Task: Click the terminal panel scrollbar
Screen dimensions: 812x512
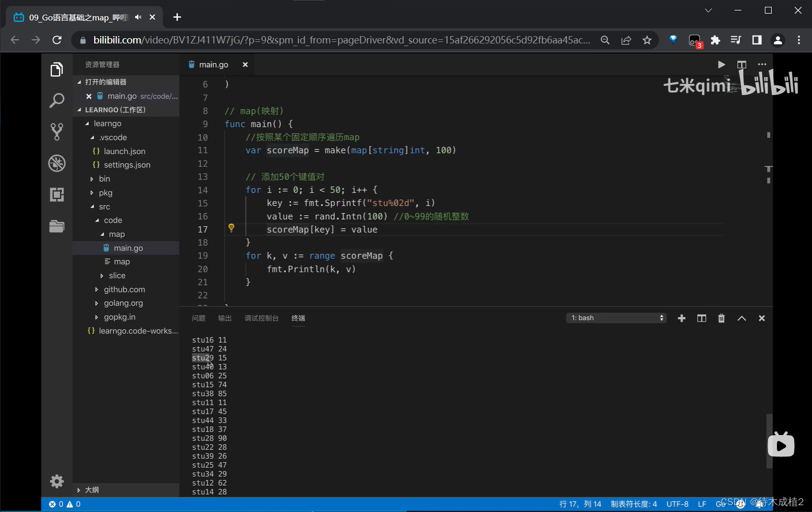Action: pos(769,441)
